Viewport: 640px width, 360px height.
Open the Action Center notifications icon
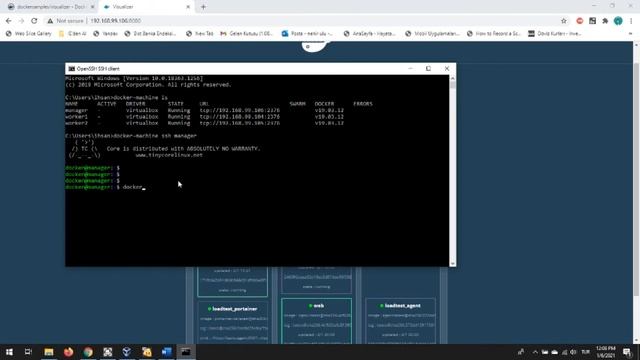627,352
